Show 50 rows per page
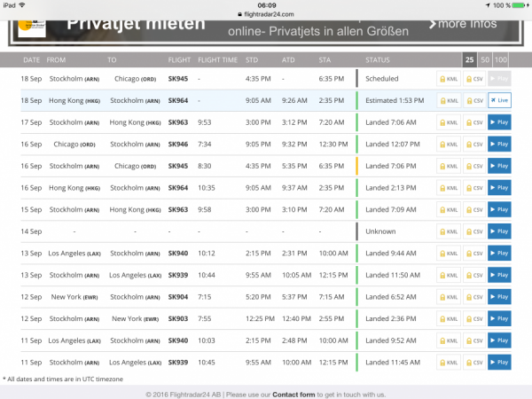 click(x=485, y=59)
